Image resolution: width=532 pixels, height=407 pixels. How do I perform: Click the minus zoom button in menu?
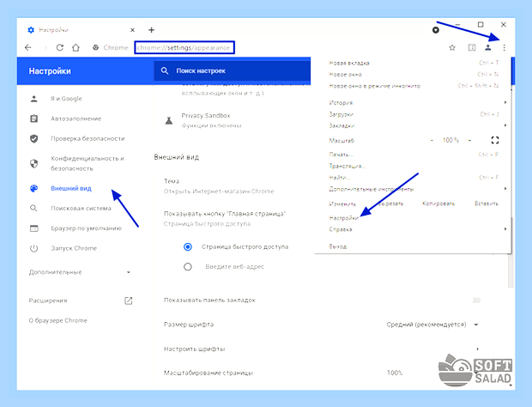coord(432,140)
